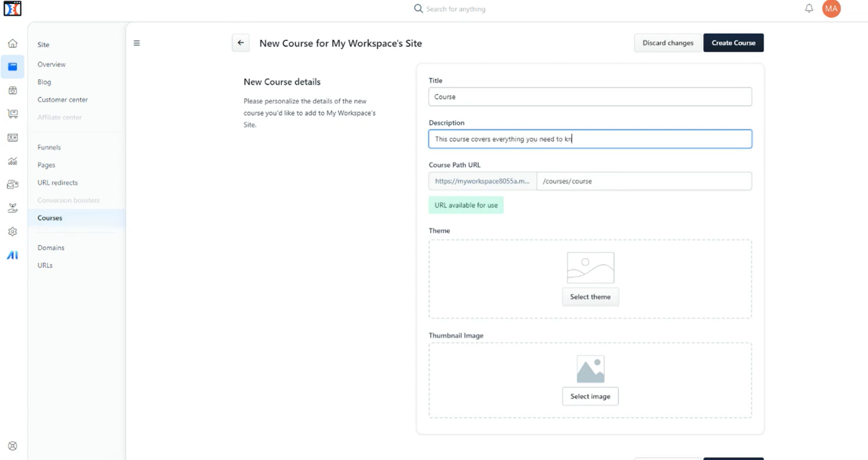Open the AI assistant icon
This screenshot has height=460, width=868.
[x=12, y=255]
